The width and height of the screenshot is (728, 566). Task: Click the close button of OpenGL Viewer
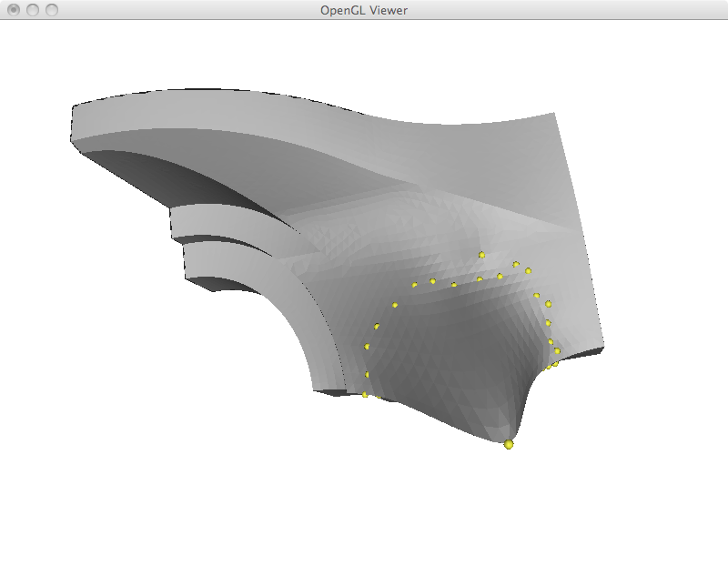pos(14,10)
